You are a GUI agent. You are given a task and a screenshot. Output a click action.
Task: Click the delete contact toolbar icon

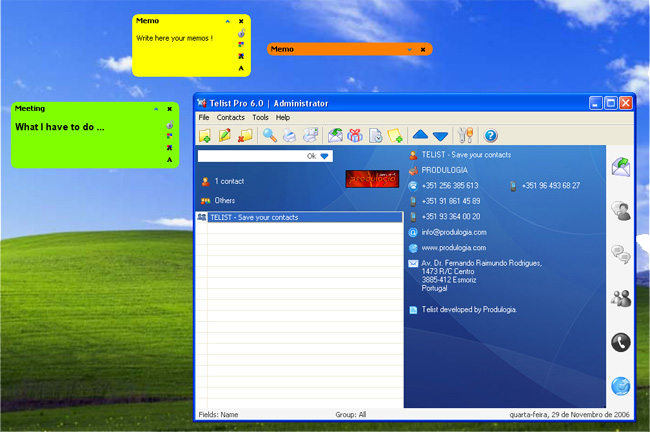tap(245, 135)
